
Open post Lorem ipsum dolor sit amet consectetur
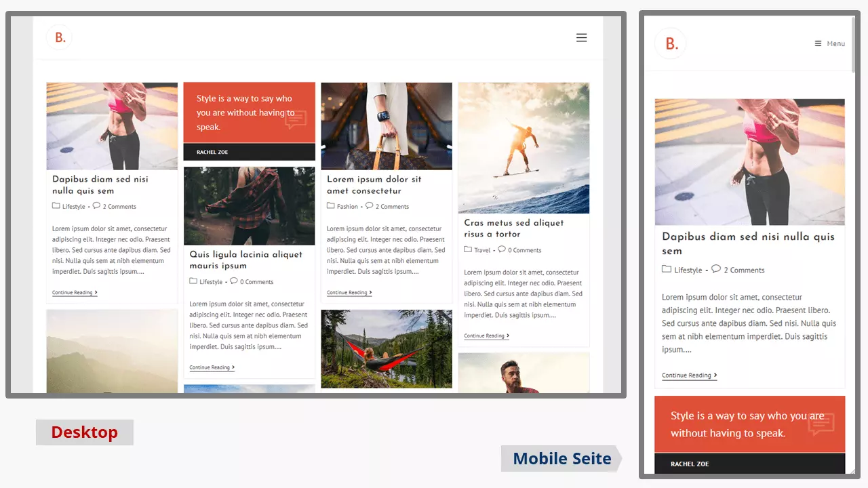click(374, 185)
